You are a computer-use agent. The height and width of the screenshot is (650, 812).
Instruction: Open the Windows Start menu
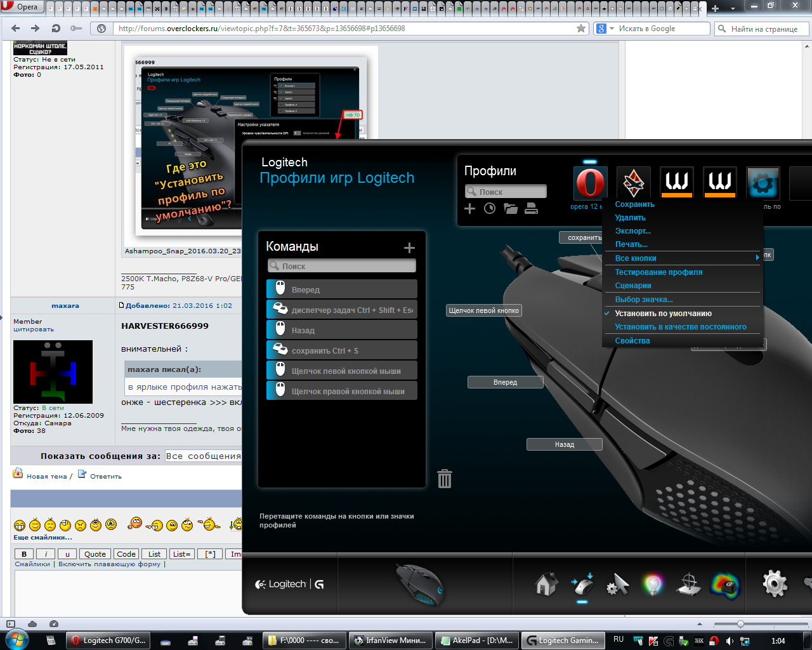tap(16, 640)
